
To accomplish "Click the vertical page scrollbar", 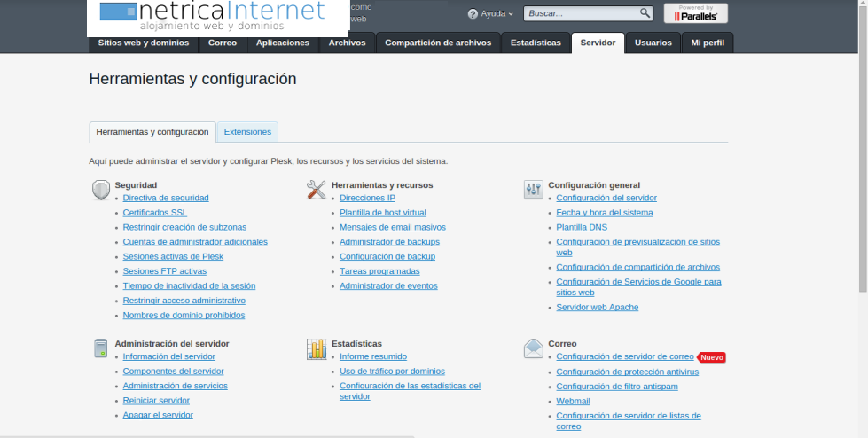I will click(862, 142).
